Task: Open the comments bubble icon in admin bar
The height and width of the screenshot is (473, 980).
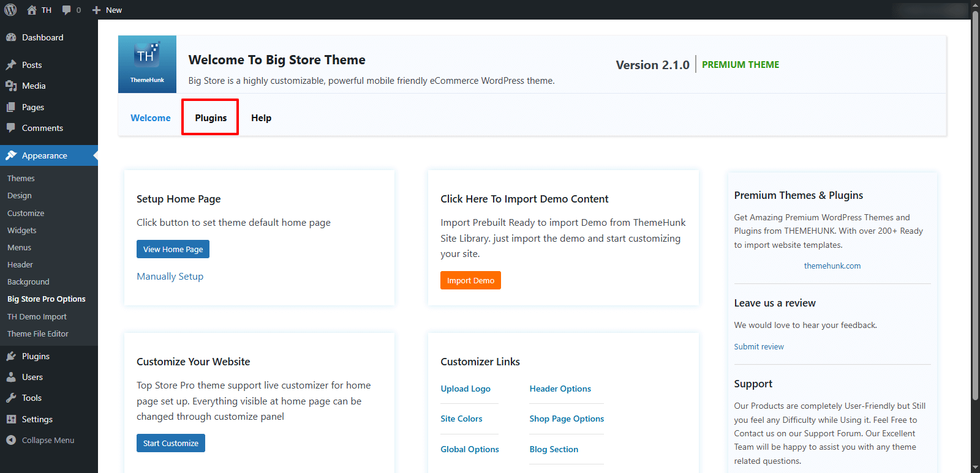Action: click(67, 10)
